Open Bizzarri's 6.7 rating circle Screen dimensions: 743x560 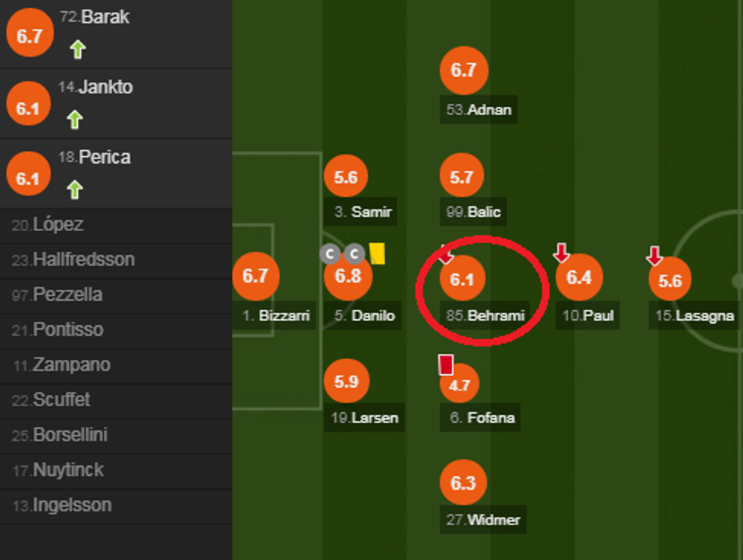coord(256,276)
